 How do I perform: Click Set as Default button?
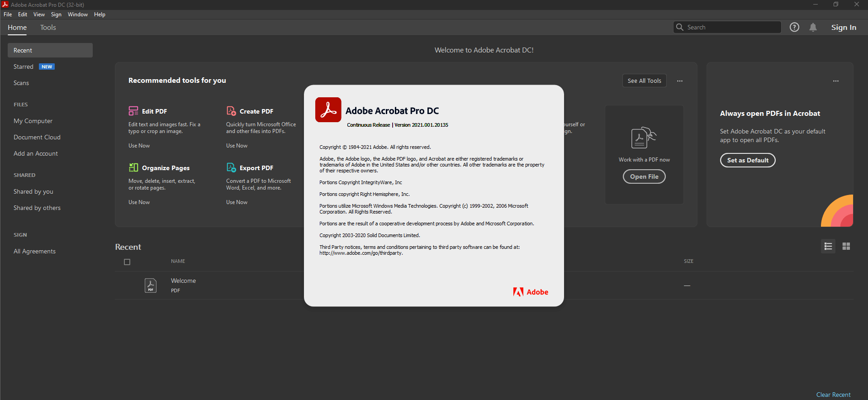click(x=748, y=160)
